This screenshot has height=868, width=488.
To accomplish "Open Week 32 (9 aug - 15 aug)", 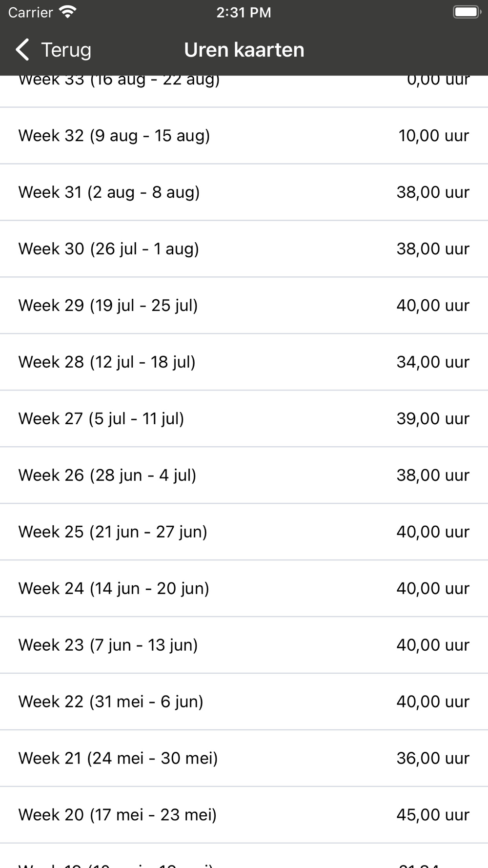I will click(x=244, y=136).
